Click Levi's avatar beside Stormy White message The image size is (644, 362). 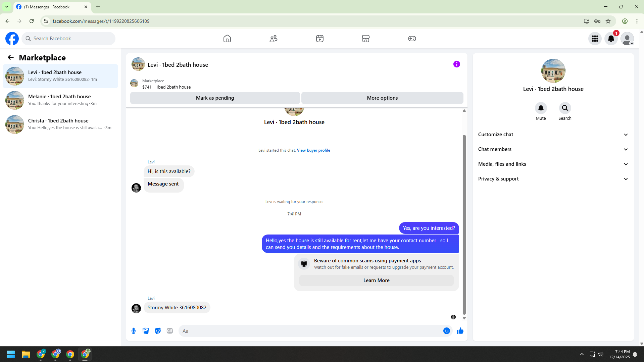coord(136,308)
